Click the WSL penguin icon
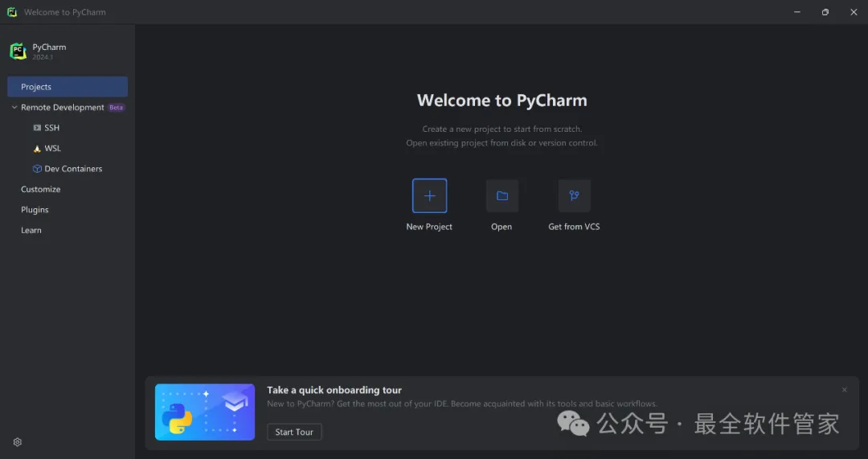Image resolution: width=868 pixels, height=459 pixels. pos(37,149)
